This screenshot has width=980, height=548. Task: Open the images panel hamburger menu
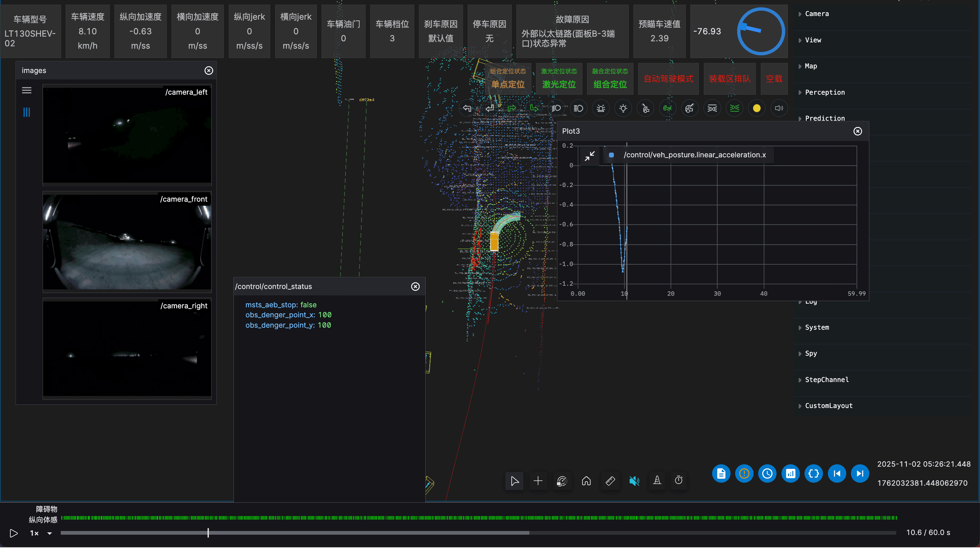(x=27, y=91)
